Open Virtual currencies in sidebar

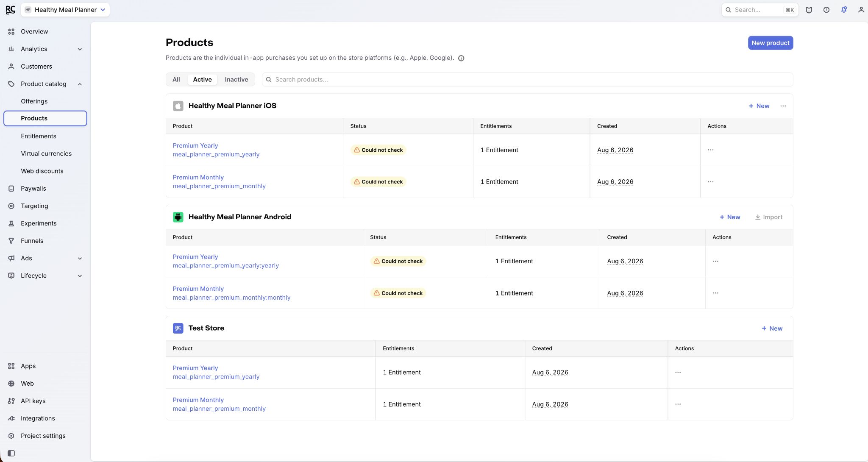[x=46, y=153]
